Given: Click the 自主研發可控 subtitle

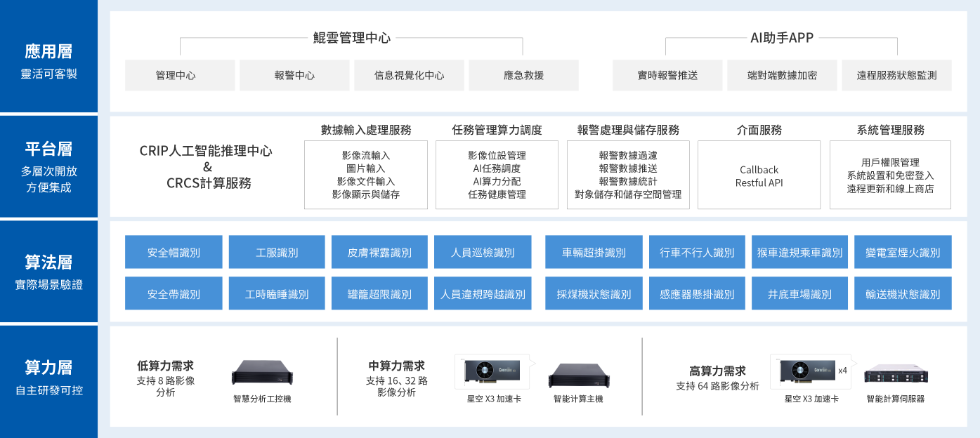Looking at the screenshot, I should (x=48, y=390).
